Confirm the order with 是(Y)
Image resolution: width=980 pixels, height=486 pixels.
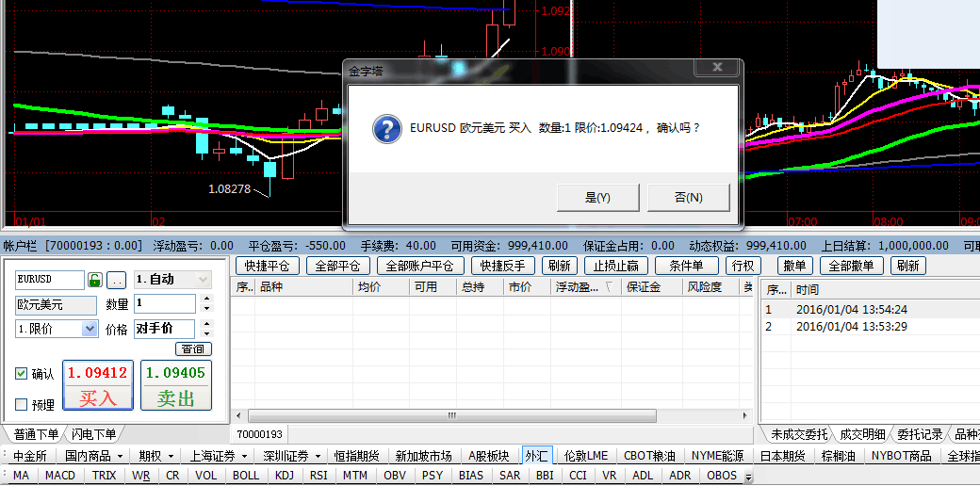(597, 198)
